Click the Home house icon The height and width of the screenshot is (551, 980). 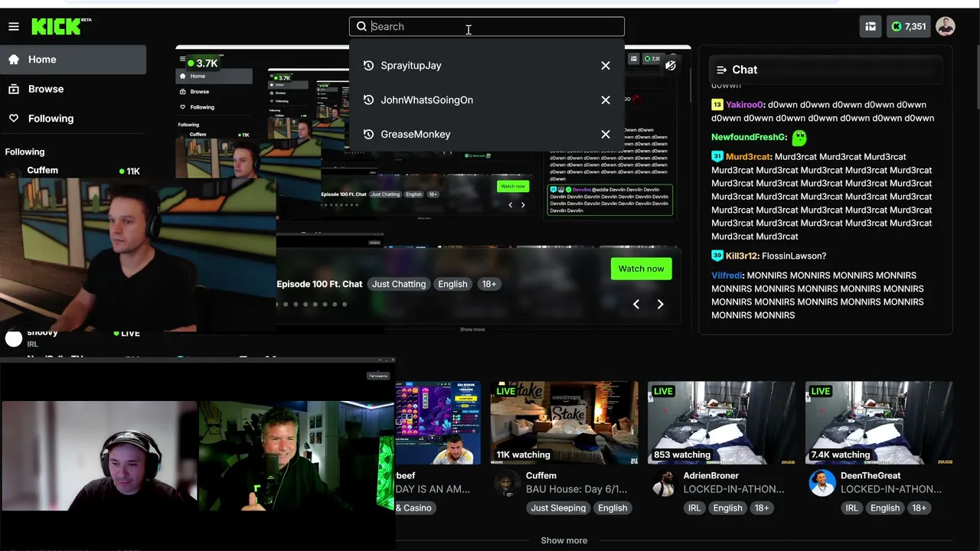click(14, 59)
